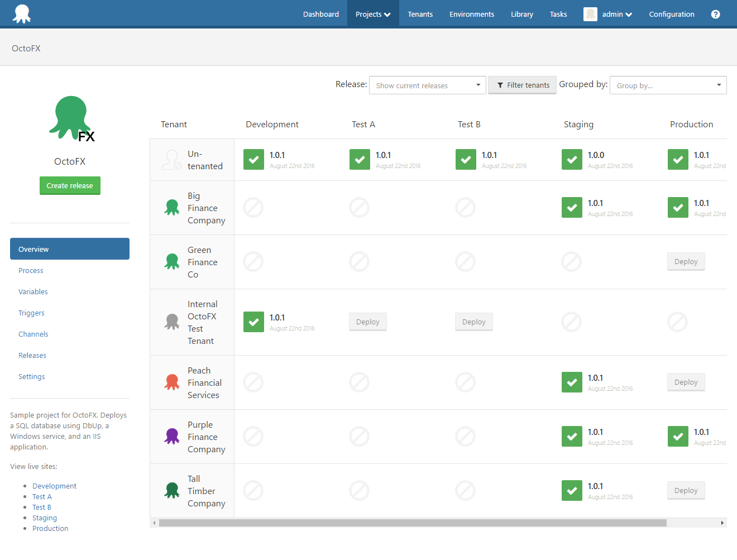Image resolution: width=737 pixels, height=560 pixels.
Task: Click the OctoFX project logo
Action: point(70,117)
